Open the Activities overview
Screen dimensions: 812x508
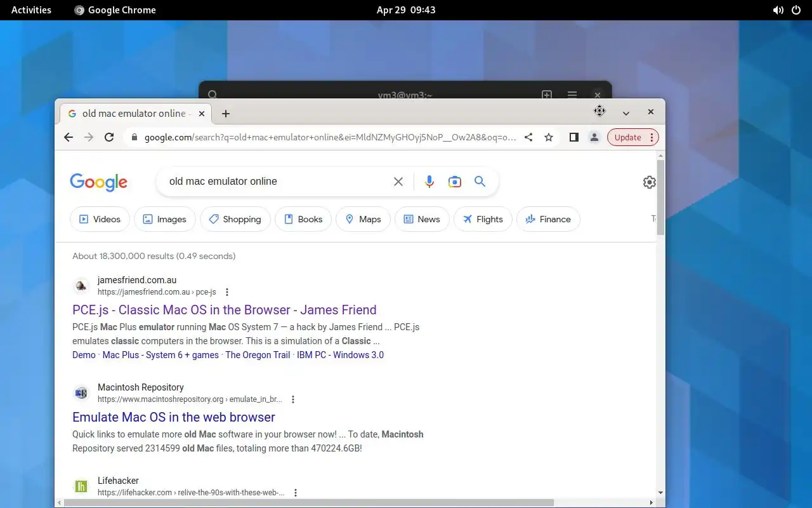(x=31, y=10)
